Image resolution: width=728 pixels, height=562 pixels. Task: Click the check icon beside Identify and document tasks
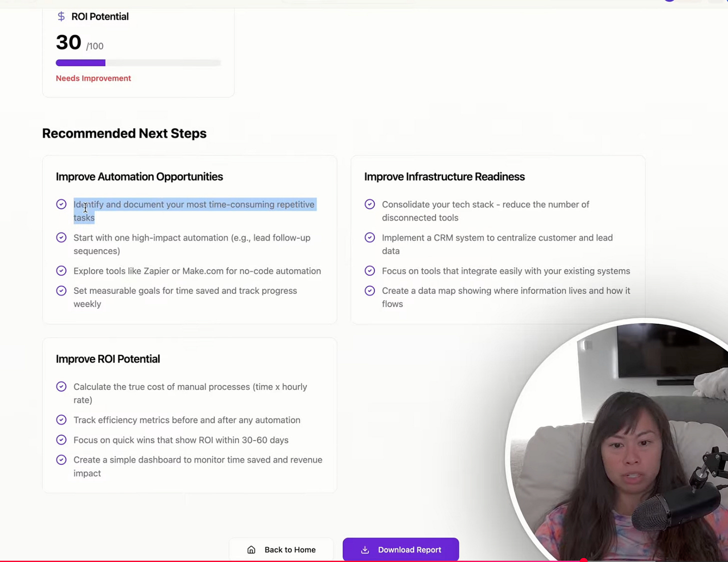tap(61, 204)
